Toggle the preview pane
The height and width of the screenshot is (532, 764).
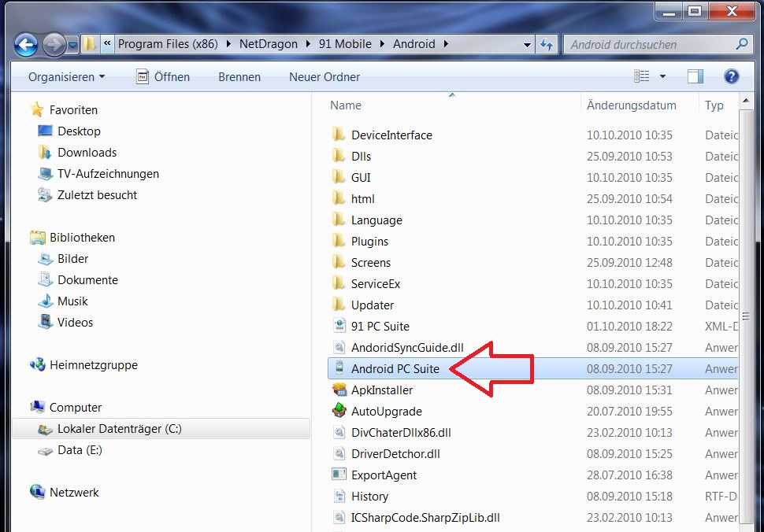[x=695, y=76]
